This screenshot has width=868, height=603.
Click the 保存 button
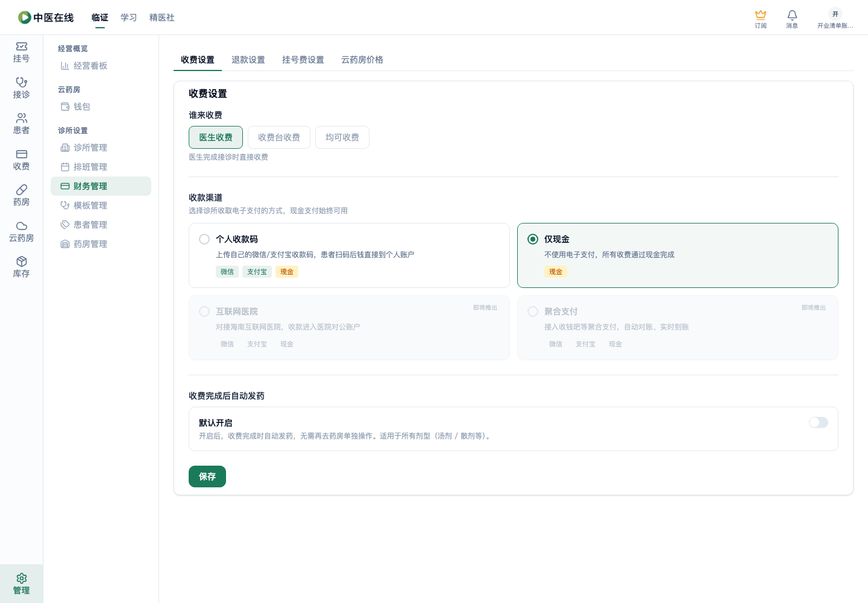point(207,476)
